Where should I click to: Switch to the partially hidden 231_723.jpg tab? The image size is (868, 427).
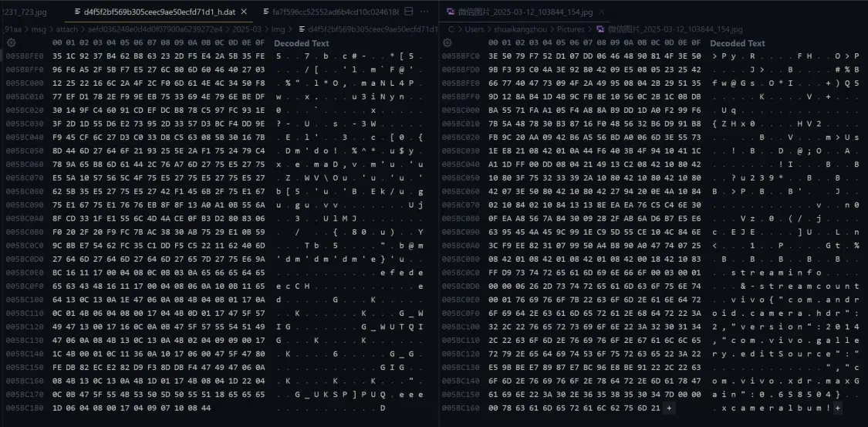tap(25, 12)
